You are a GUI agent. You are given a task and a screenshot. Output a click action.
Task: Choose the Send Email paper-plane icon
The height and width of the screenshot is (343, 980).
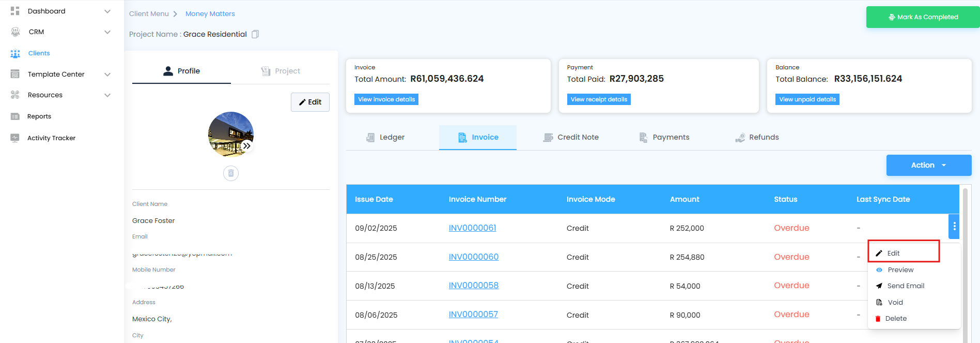pyautogui.click(x=879, y=286)
